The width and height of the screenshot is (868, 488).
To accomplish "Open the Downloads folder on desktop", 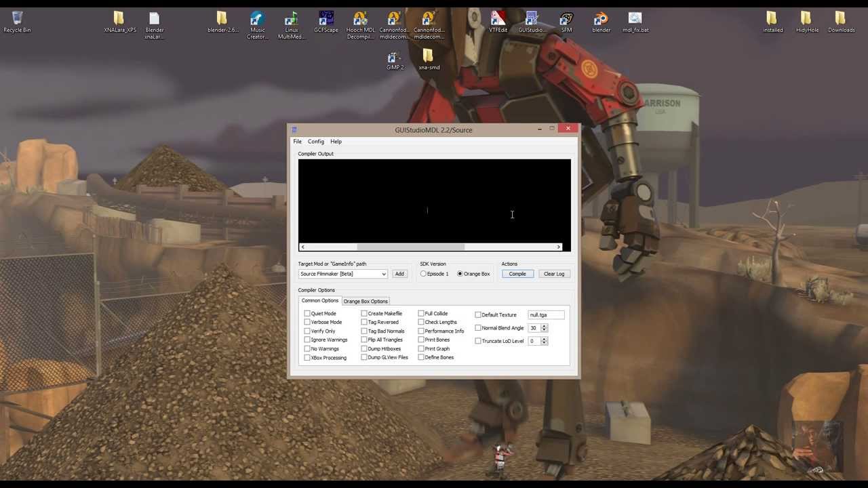I will click(841, 22).
